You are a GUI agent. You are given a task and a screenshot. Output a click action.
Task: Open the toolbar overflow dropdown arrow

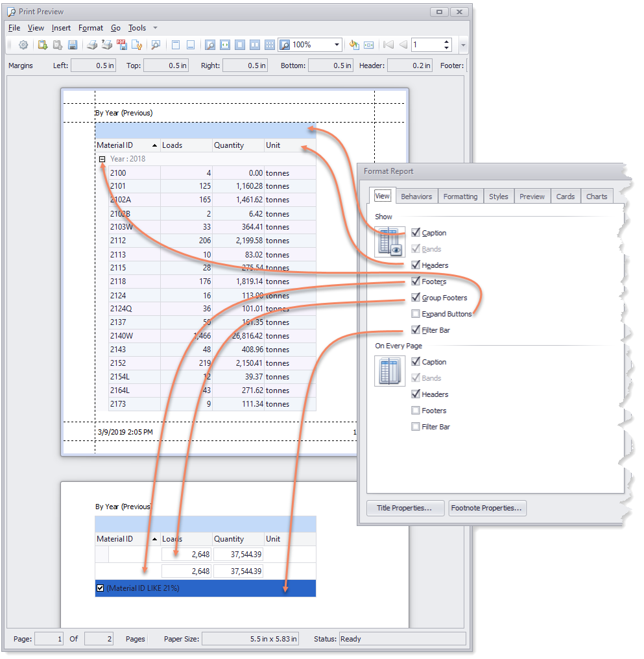(463, 45)
